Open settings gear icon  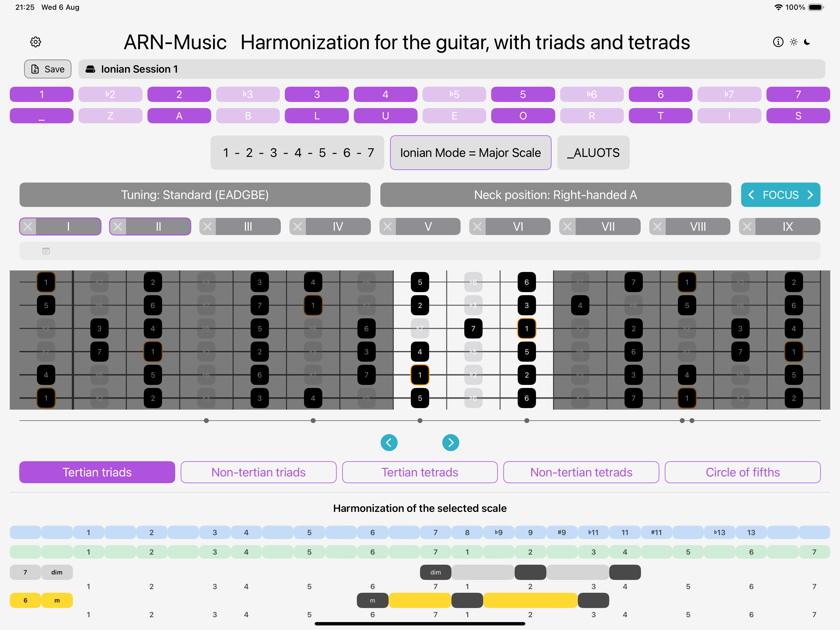click(36, 42)
